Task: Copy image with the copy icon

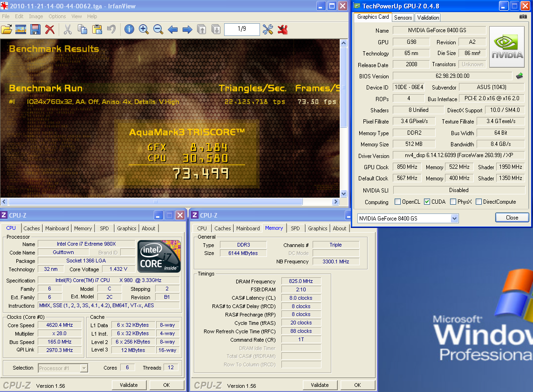Action: pyautogui.click(x=82, y=29)
